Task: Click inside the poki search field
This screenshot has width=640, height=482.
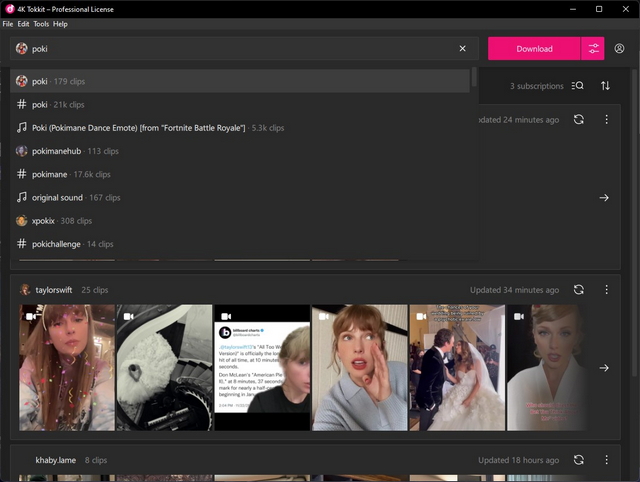Action: point(244,49)
